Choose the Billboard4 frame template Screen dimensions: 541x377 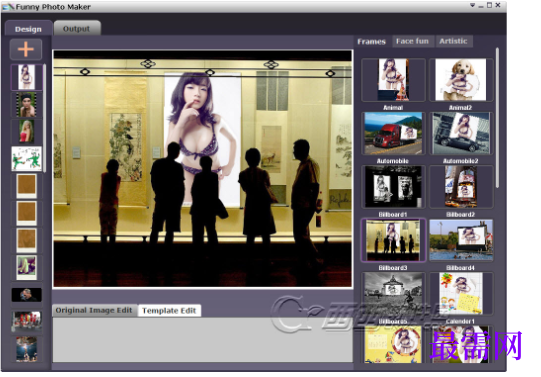tap(461, 240)
